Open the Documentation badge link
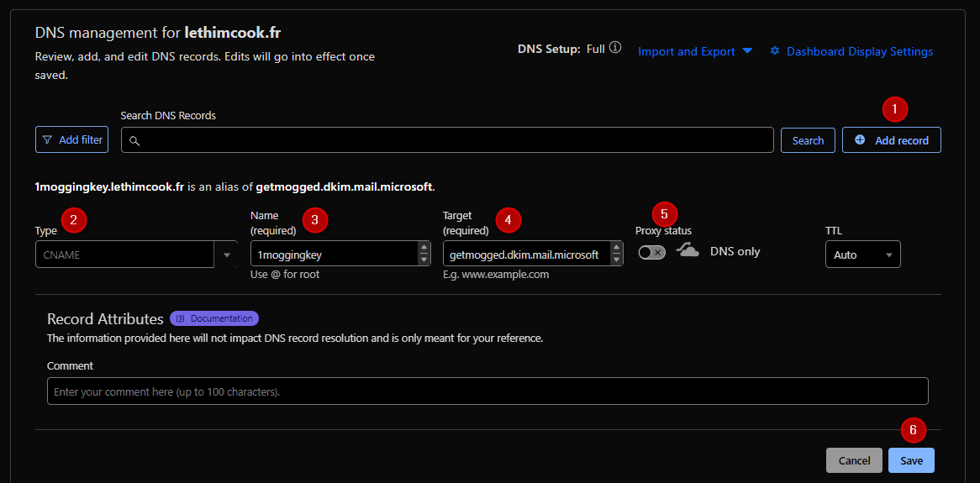980x483 pixels. (214, 318)
